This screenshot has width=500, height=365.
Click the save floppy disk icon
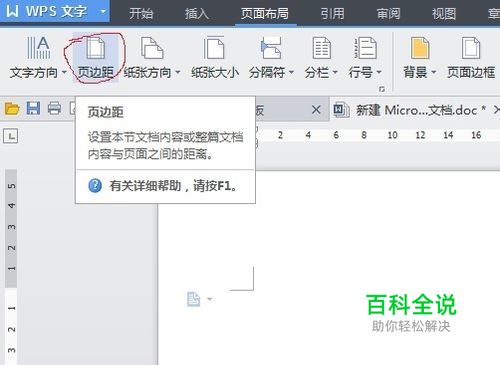click(x=33, y=109)
